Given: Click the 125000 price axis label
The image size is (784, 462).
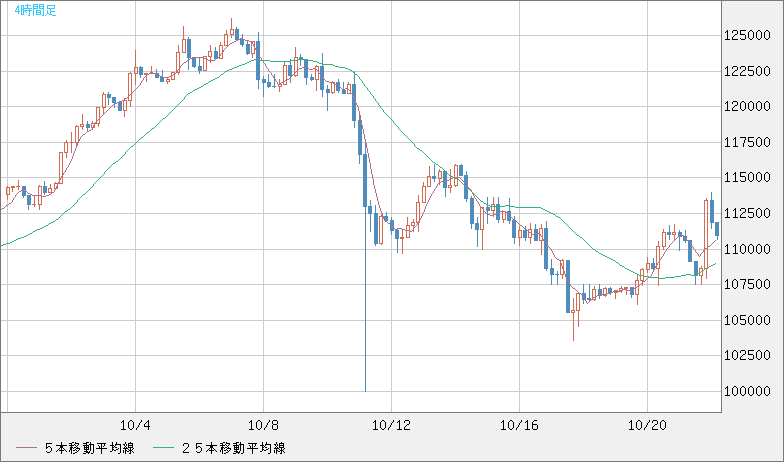Looking at the screenshot, I should pyautogui.click(x=750, y=35).
